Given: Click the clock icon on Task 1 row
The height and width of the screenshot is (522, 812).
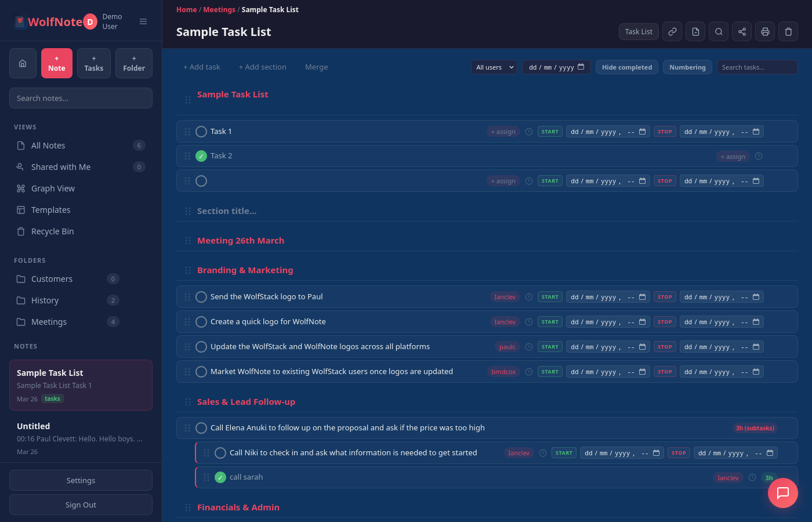Looking at the screenshot, I should point(529,132).
